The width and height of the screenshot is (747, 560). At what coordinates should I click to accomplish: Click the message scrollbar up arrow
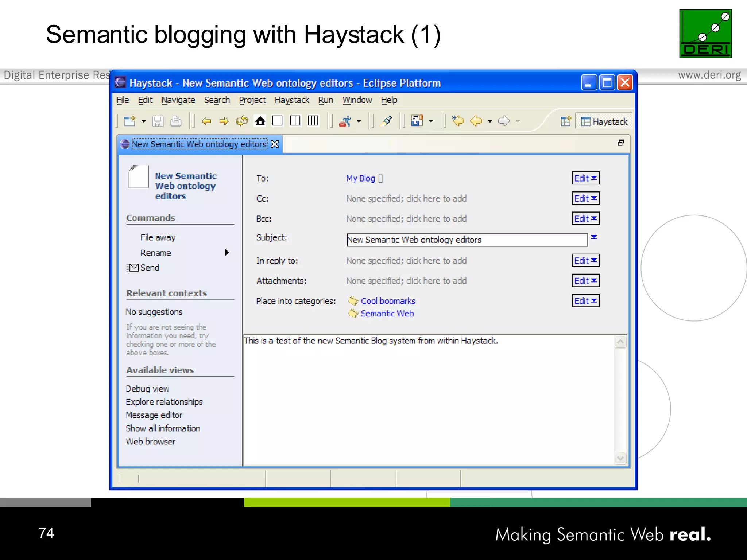pyautogui.click(x=620, y=342)
